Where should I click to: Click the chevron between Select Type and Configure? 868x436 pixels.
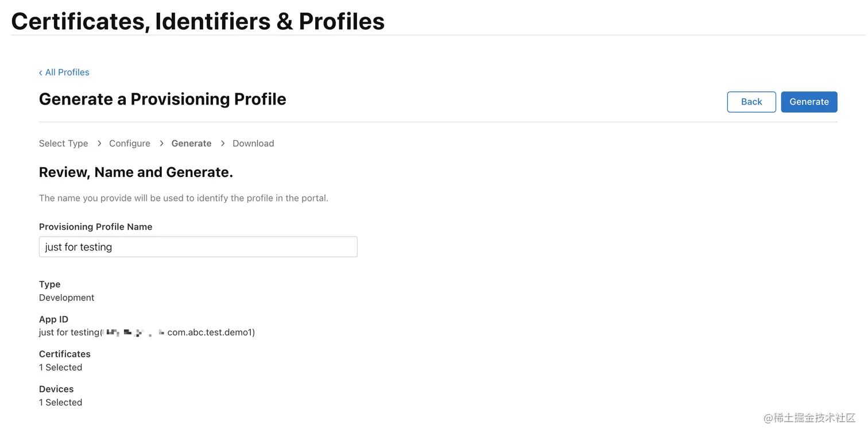99,144
